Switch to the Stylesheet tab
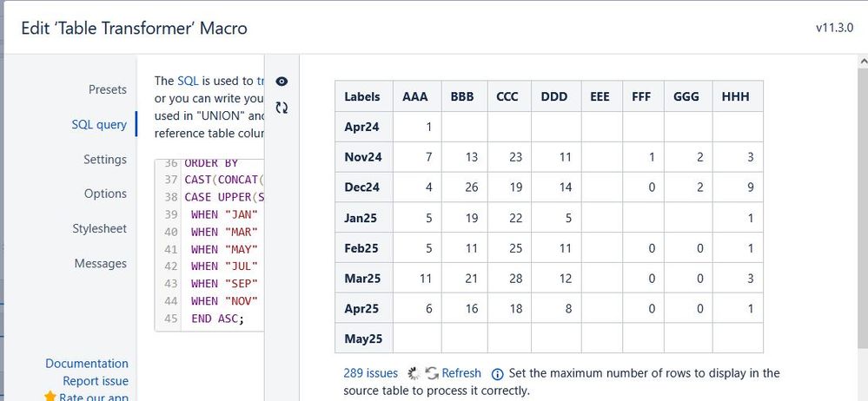Viewport: 868px width, 401px height. (100, 228)
